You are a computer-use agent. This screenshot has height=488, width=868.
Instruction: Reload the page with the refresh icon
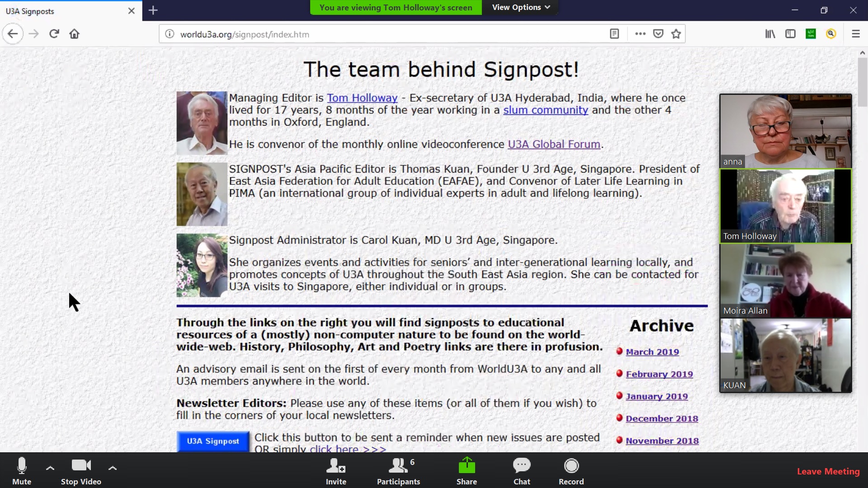click(54, 34)
